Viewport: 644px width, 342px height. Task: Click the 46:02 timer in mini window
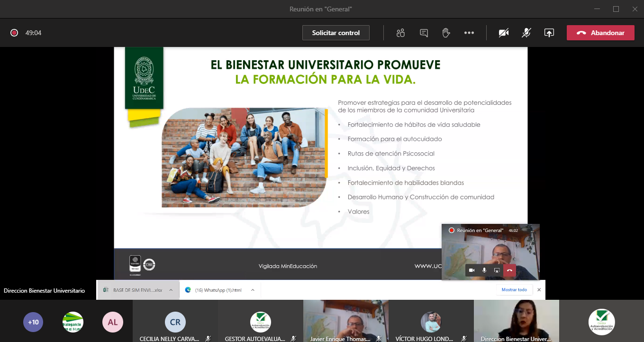513,230
